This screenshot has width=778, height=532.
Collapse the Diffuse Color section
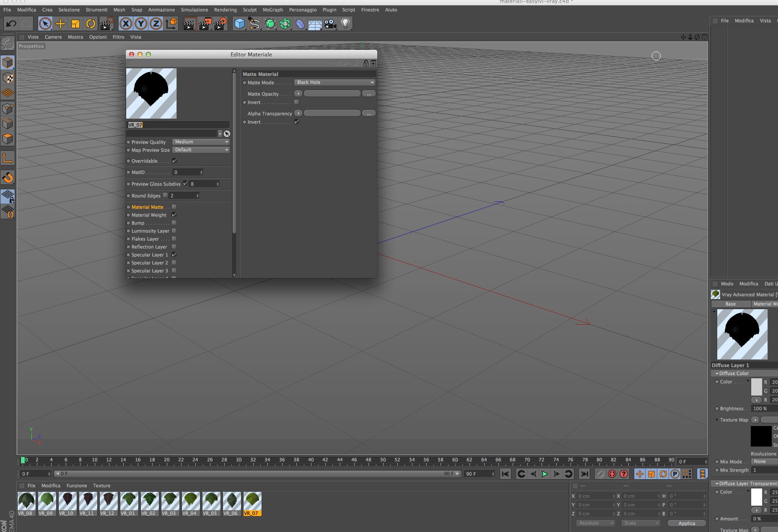(717, 374)
